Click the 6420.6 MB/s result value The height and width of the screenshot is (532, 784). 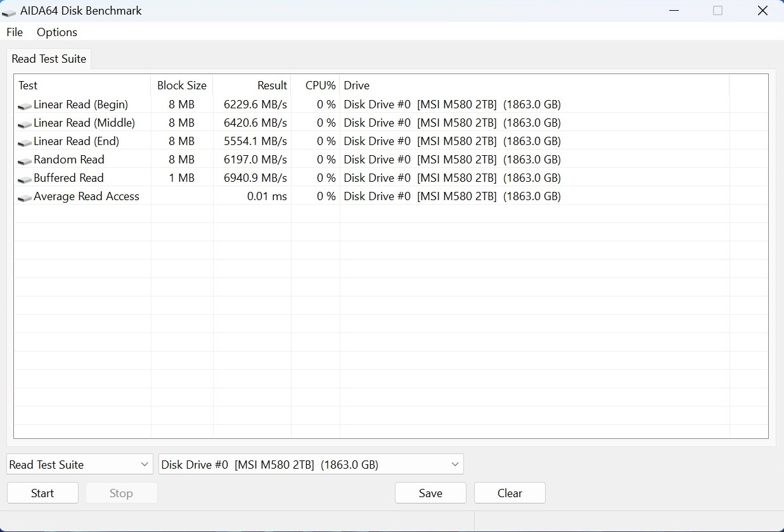[x=255, y=123]
